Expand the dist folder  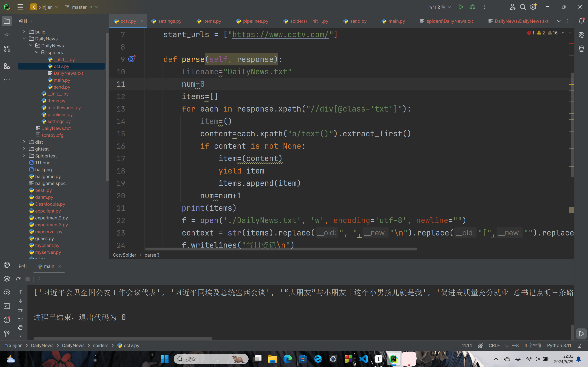[x=24, y=142]
